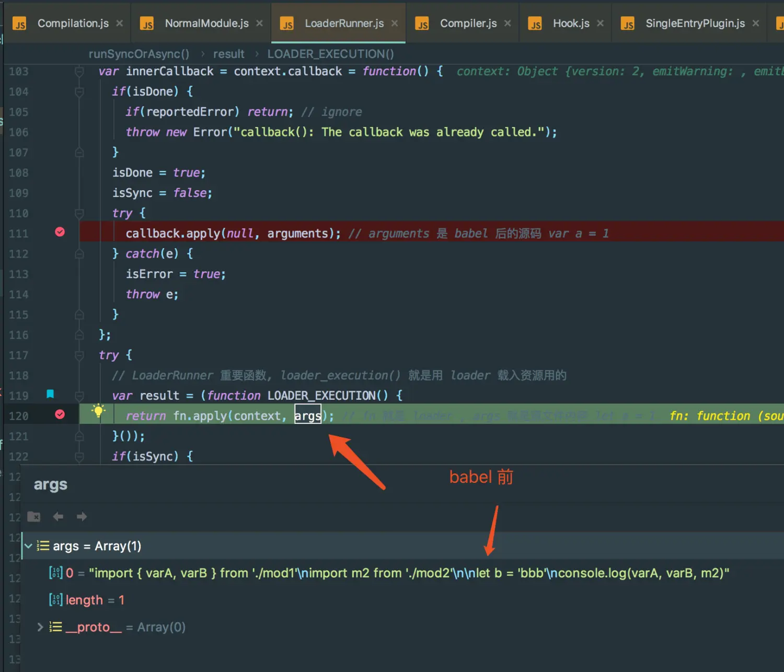Click the JS file icon on LoaderRunner.js tab

pos(287,24)
